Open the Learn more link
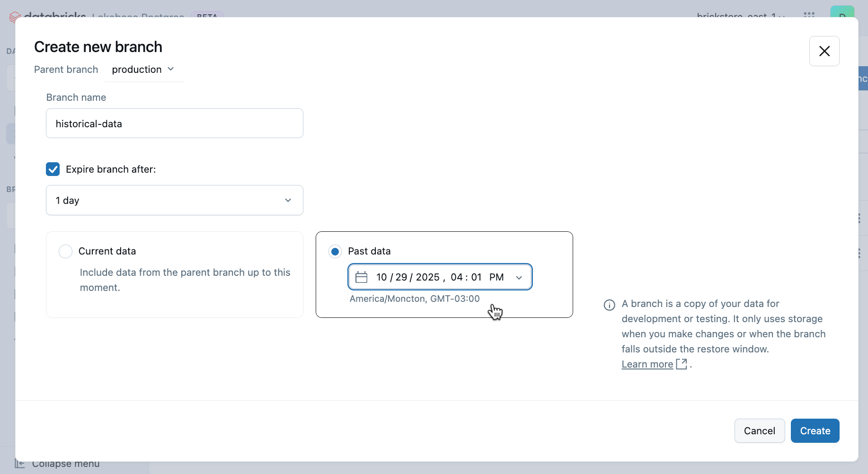868x474 pixels. click(x=647, y=364)
